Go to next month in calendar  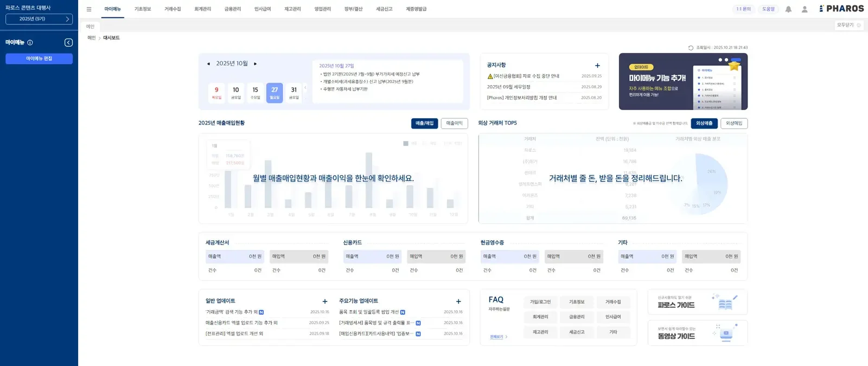255,63
